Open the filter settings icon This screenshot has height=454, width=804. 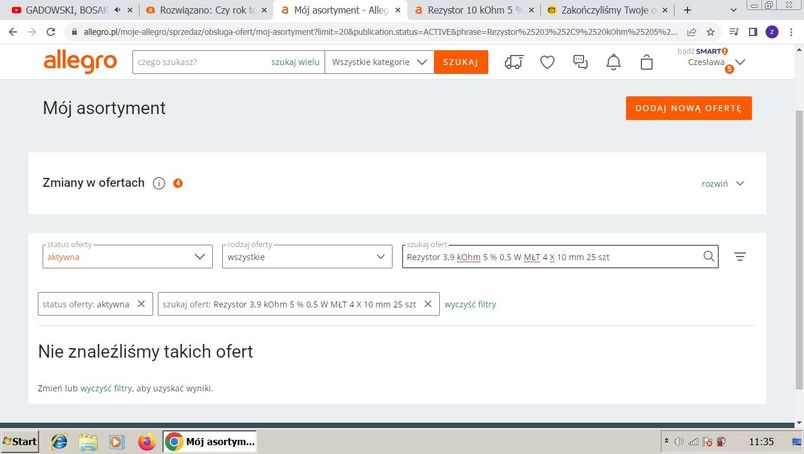(x=740, y=257)
